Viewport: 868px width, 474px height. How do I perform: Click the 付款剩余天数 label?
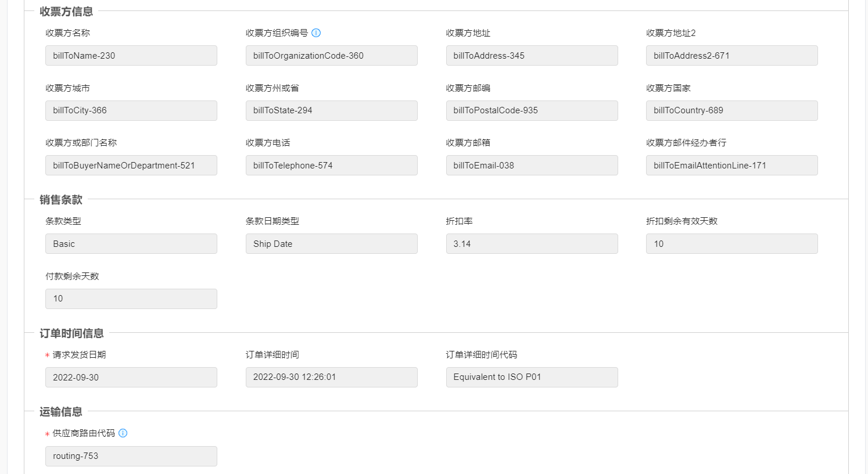[x=73, y=276]
